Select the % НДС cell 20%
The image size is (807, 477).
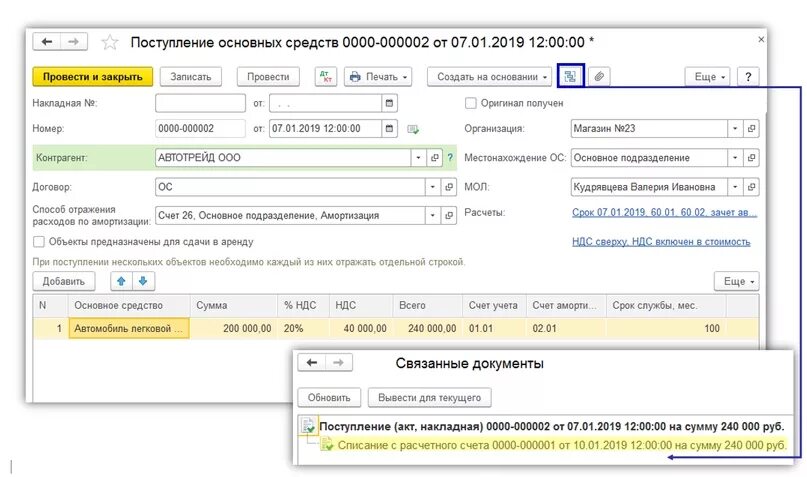pos(304,328)
